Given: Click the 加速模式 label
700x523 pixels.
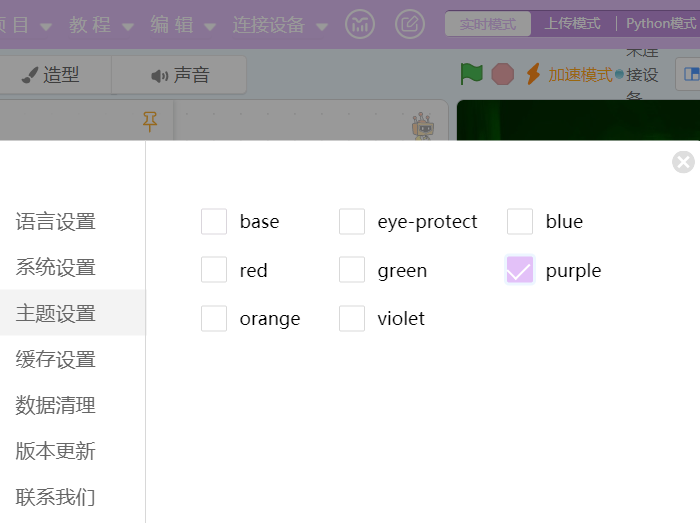Looking at the screenshot, I should coord(580,75).
